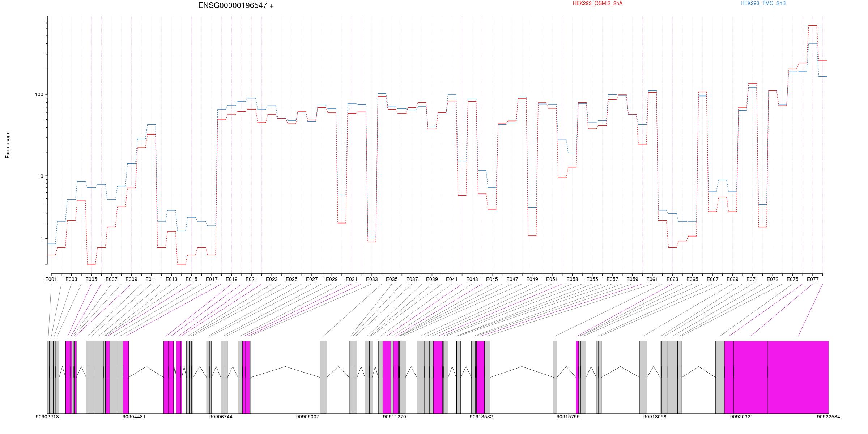Screen dimensions: 868x434
Task: Click exon label E071
Action: 752,279
